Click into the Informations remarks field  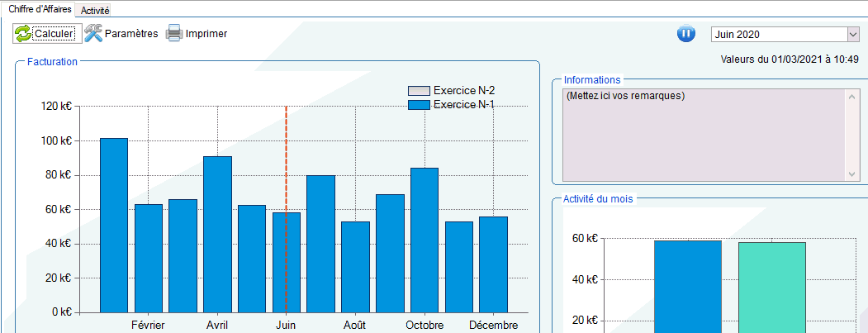click(x=705, y=135)
